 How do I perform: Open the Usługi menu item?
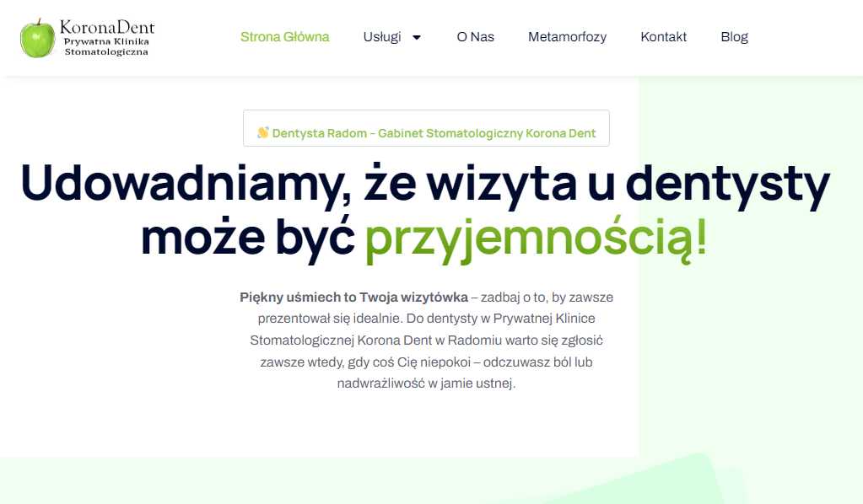click(x=382, y=37)
